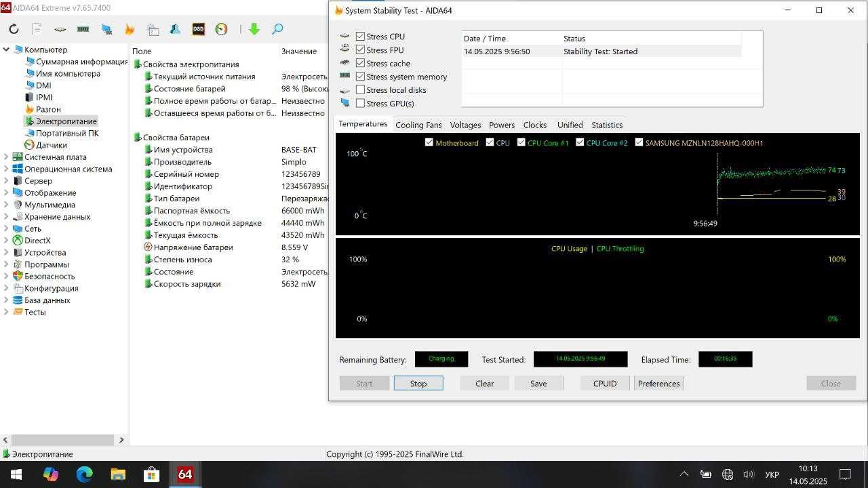This screenshot has width=868, height=488.
Task: Open Портативный ПК tree item
Action: 67,133
